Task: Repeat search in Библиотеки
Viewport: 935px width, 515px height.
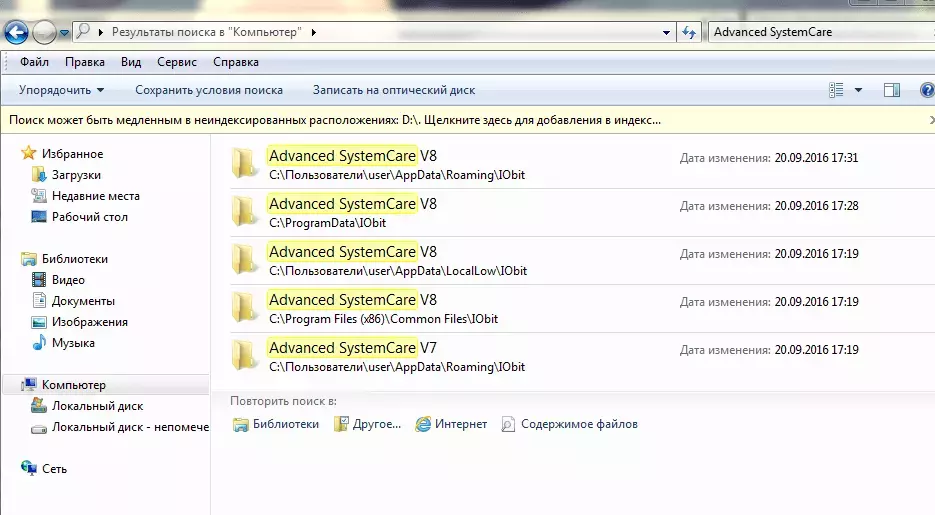Action: 275,424
